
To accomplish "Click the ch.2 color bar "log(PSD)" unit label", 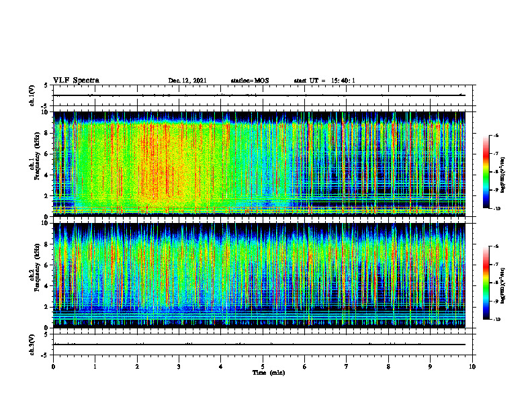I will pyautogui.click(x=503, y=285).
